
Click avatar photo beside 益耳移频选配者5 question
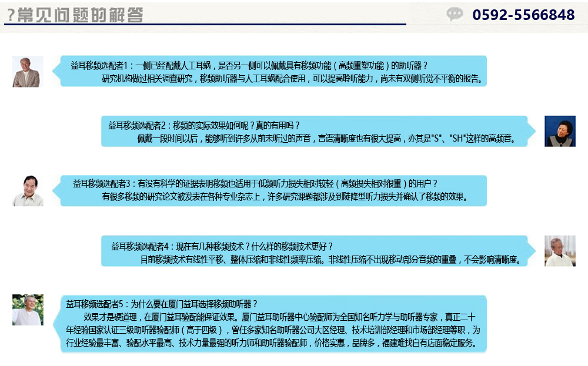(x=28, y=310)
